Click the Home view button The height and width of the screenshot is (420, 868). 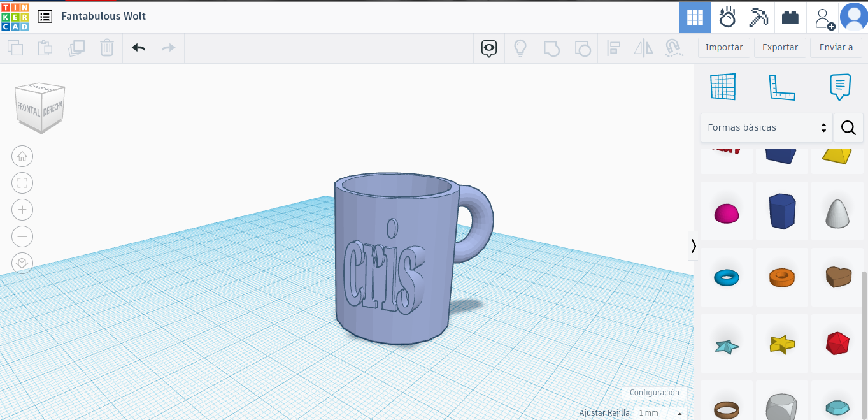pyautogui.click(x=22, y=156)
